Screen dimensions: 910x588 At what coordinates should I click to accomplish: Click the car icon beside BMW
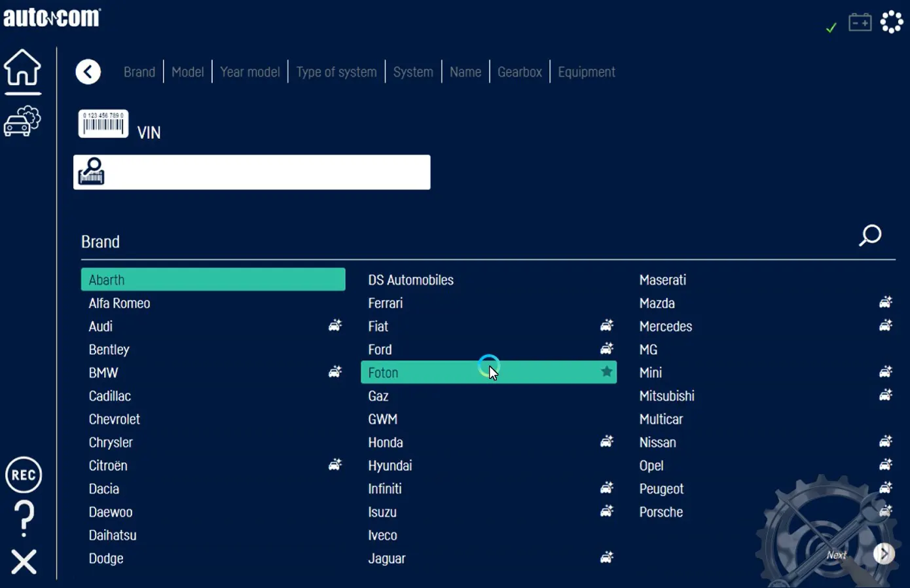(335, 372)
